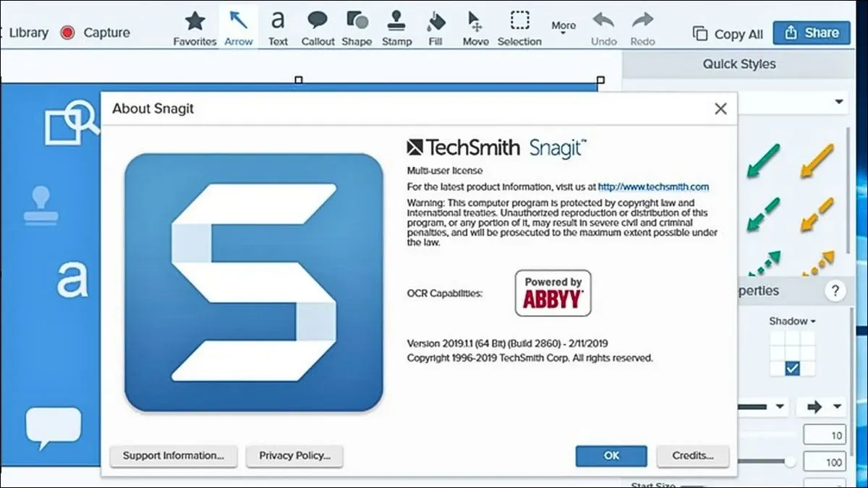
Task: Open the Shadow options toggle
Action: pos(790,321)
